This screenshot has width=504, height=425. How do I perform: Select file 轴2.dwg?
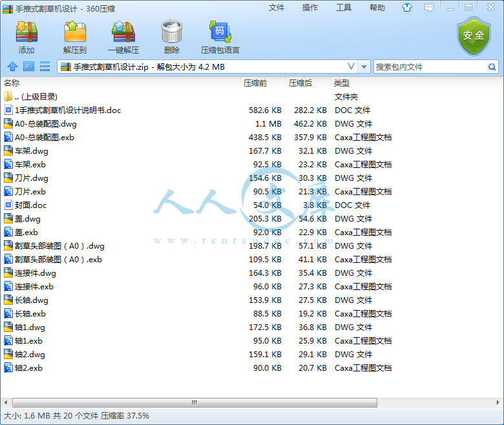[30, 355]
